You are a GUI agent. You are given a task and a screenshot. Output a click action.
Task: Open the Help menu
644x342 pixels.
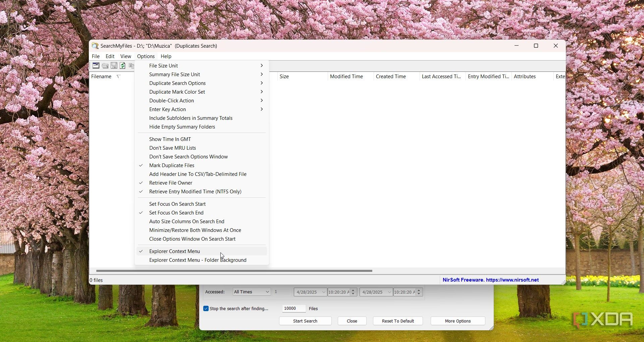point(166,56)
